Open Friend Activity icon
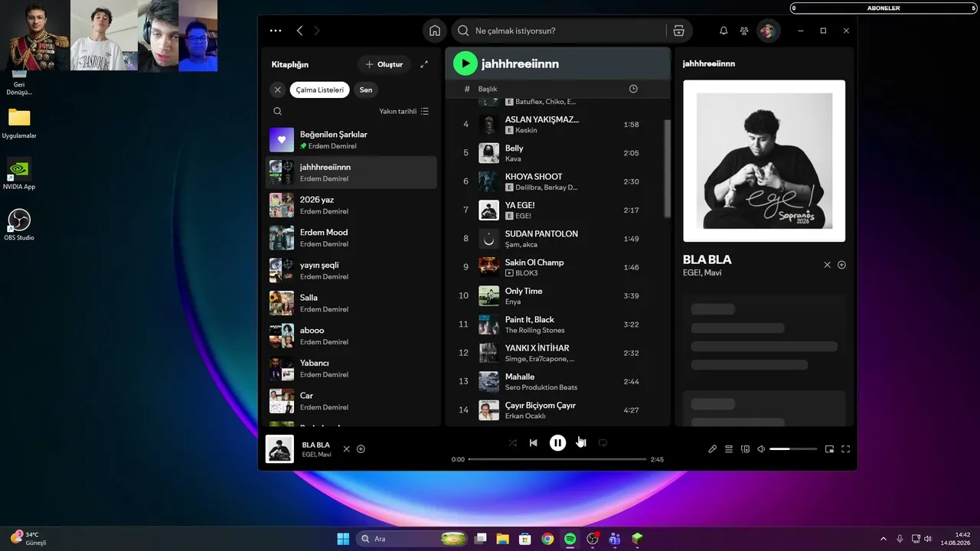980x551 pixels. tap(744, 31)
